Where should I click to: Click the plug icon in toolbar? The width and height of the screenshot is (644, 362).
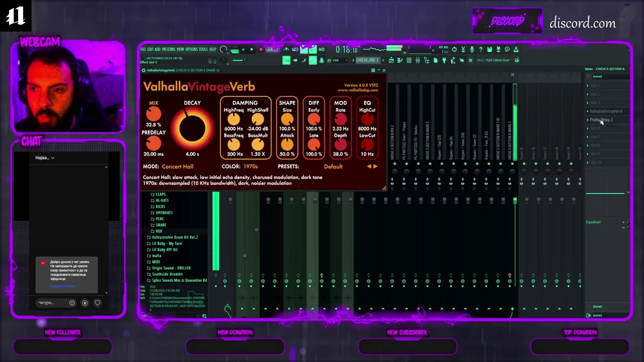point(444,60)
